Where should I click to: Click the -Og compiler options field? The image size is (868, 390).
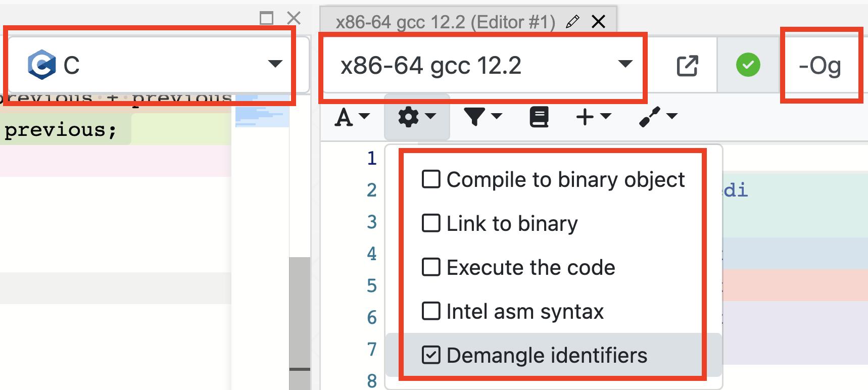point(821,66)
